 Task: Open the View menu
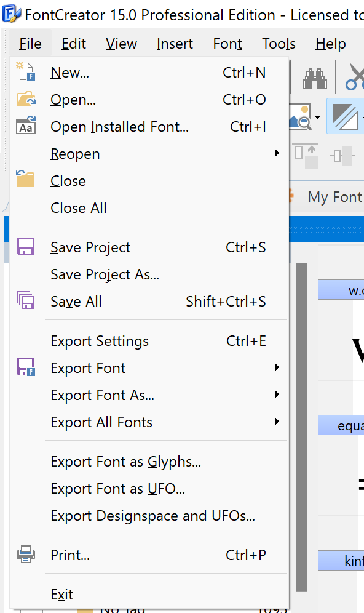121,44
